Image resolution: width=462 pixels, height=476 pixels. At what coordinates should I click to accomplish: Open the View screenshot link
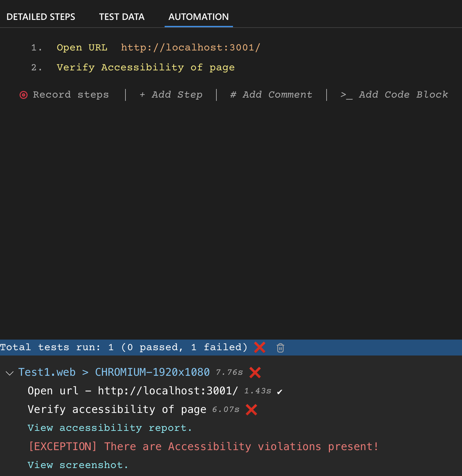click(78, 465)
